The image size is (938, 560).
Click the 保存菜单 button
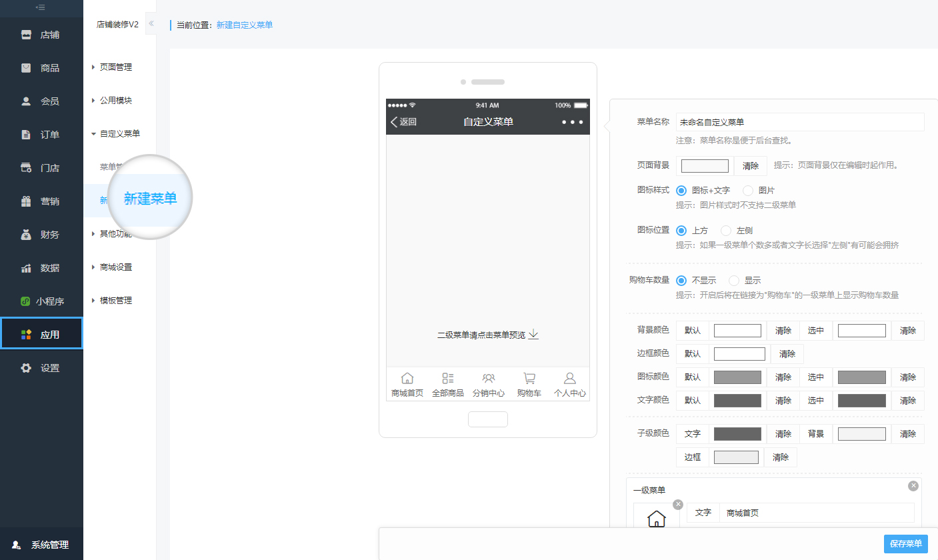pos(905,543)
